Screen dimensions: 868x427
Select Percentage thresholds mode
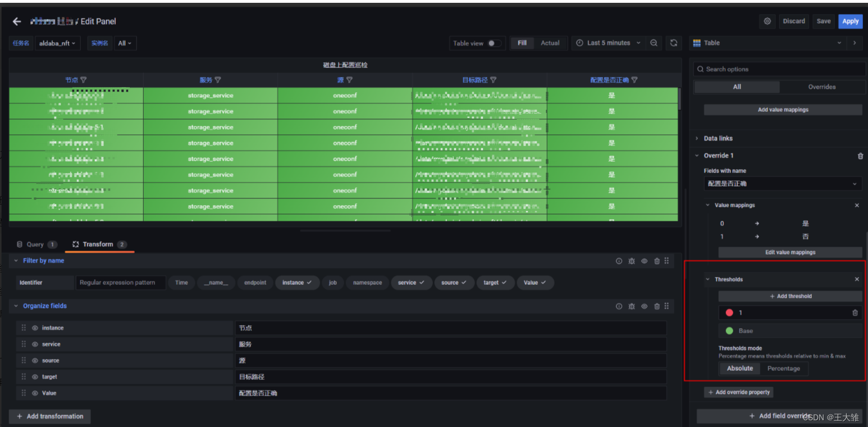(783, 369)
